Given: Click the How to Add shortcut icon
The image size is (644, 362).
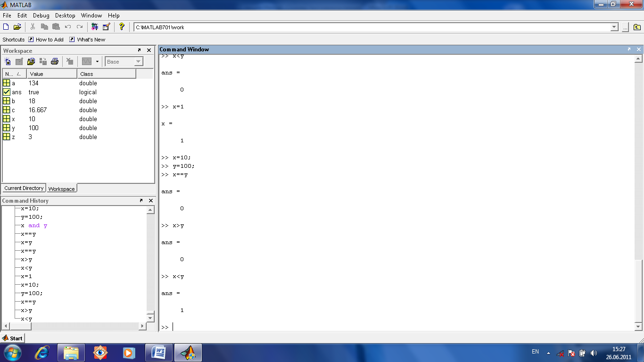Looking at the screenshot, I should point(31,40).
